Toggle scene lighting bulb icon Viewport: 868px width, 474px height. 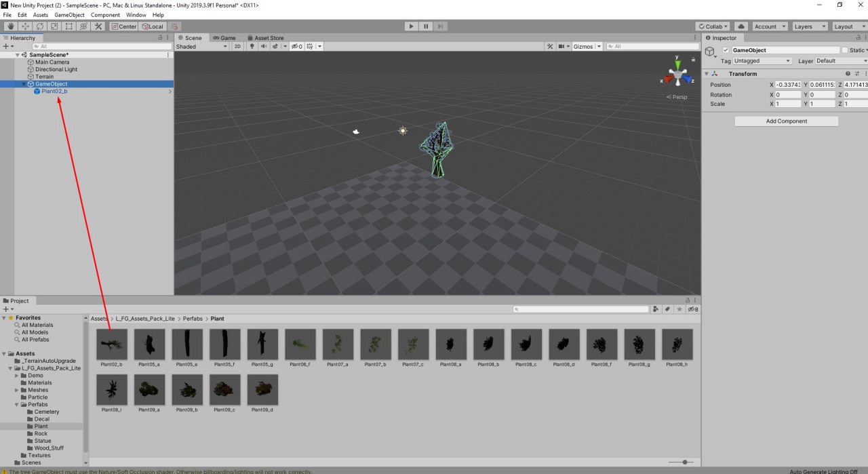252,47
